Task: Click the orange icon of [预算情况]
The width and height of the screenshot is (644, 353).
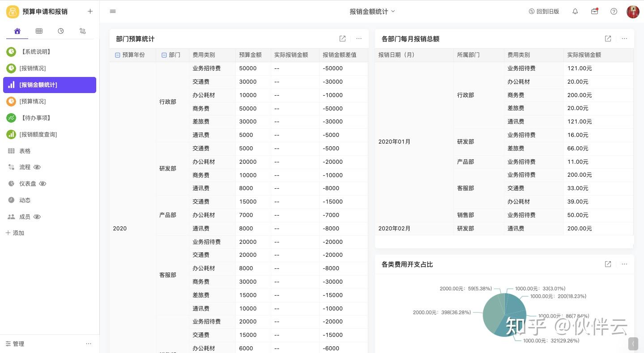Action: click(11, 102)
